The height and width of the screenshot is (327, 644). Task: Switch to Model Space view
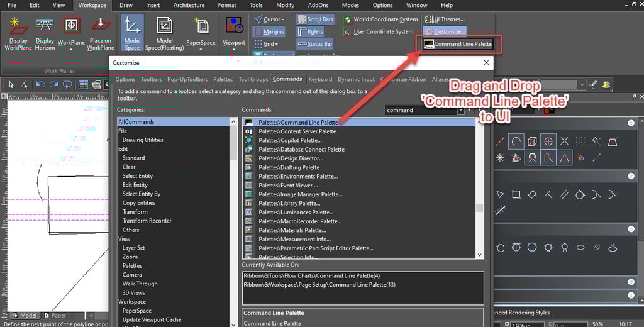(132, 33)
